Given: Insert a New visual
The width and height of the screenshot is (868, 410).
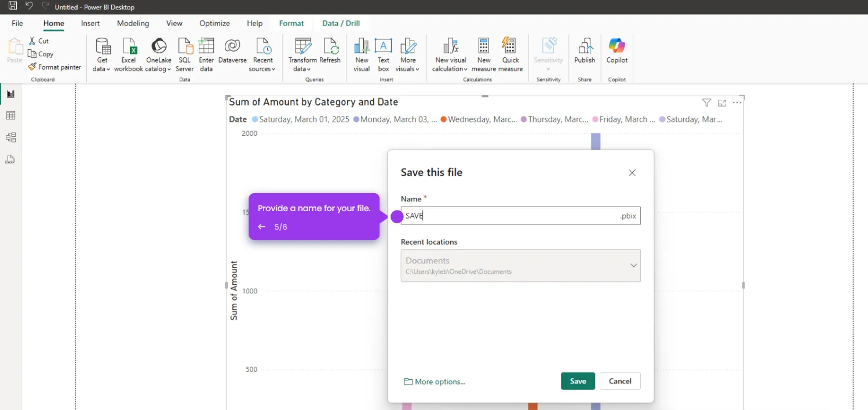Looking at the screenshot, I should click(362, 55).
